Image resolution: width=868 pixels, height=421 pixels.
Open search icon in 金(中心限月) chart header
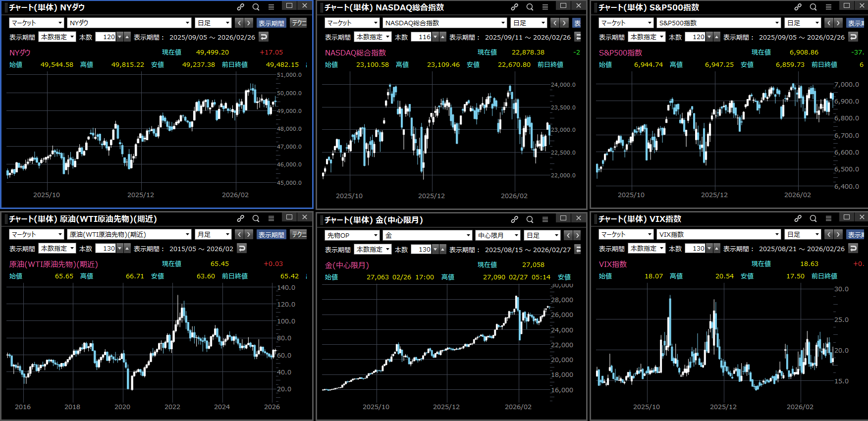(530, 219)
